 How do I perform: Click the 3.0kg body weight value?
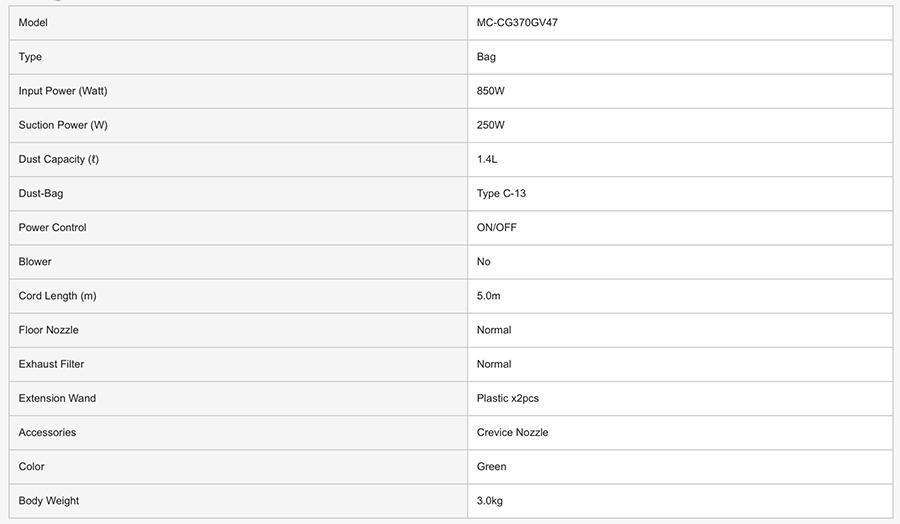click(x=490, y=500)
